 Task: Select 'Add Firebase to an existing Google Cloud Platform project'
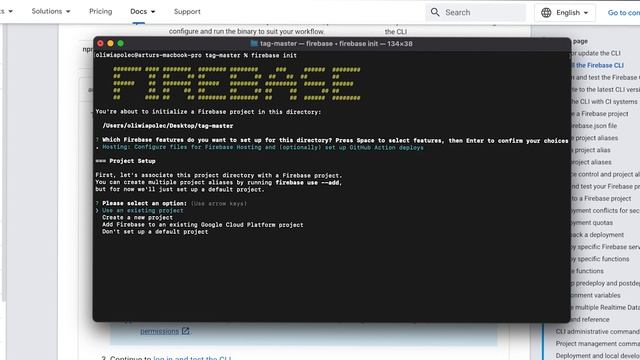click(202, 224)
